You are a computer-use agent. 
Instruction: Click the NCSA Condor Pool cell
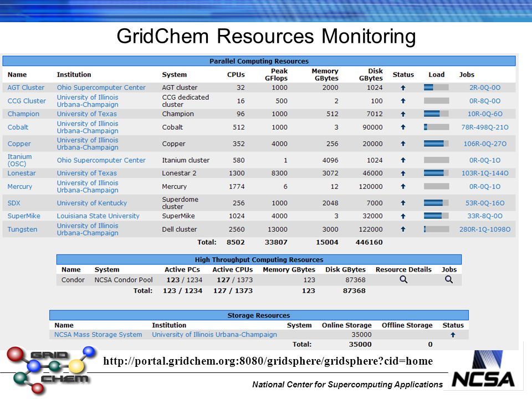tap(124, 280)
